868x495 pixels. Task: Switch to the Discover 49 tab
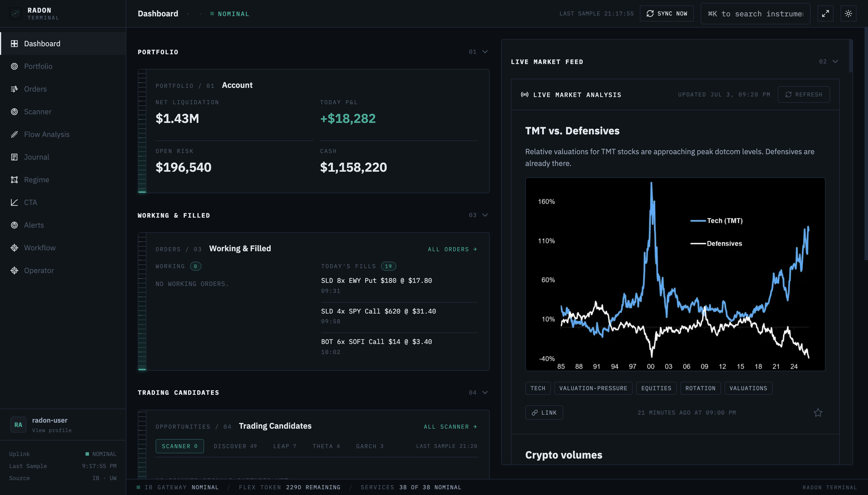coord(235,446)
